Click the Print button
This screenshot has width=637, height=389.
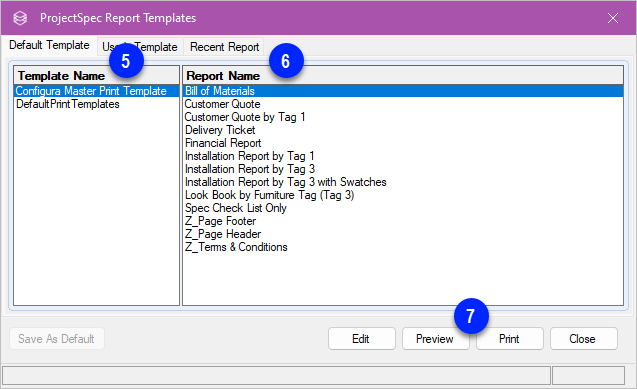point(509,339)
